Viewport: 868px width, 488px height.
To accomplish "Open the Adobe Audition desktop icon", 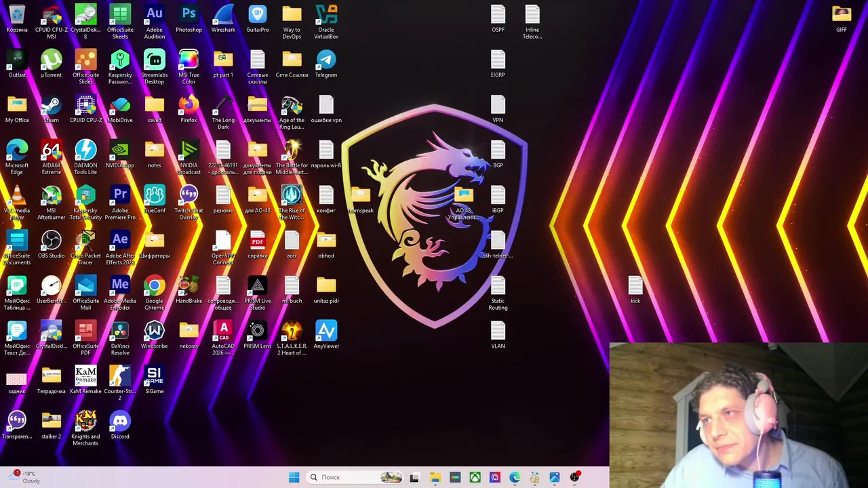I will (x=154, y=20).
